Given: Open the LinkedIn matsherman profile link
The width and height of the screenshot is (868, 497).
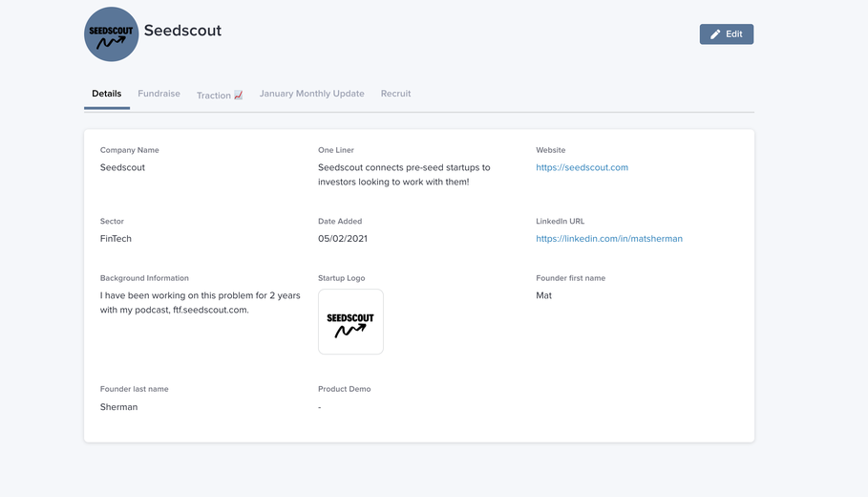Looking at the screenshot, I should click(x=609, y=239).
